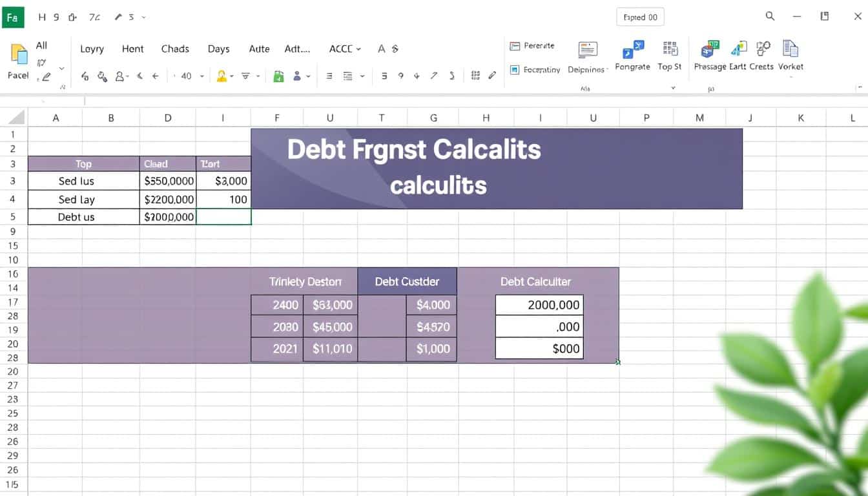Collapse the ribbon with the far-right arrow
Image resolution: width=868 pixels, height=496 pixels.
[x=859, y=87]
